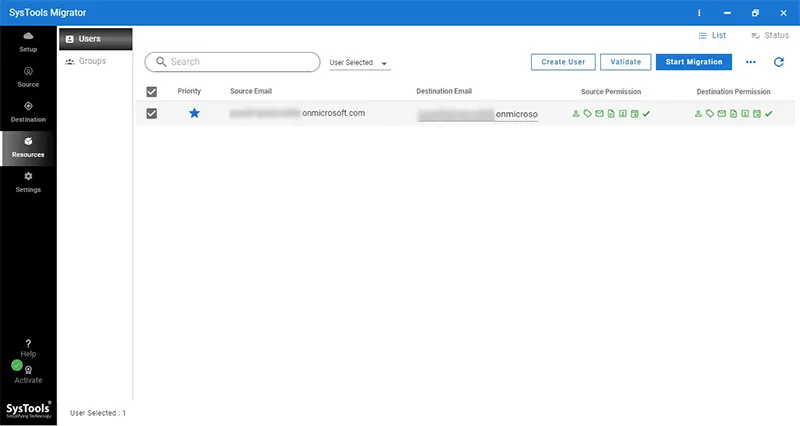Switch to List view
800x426 pixels.
712,35
